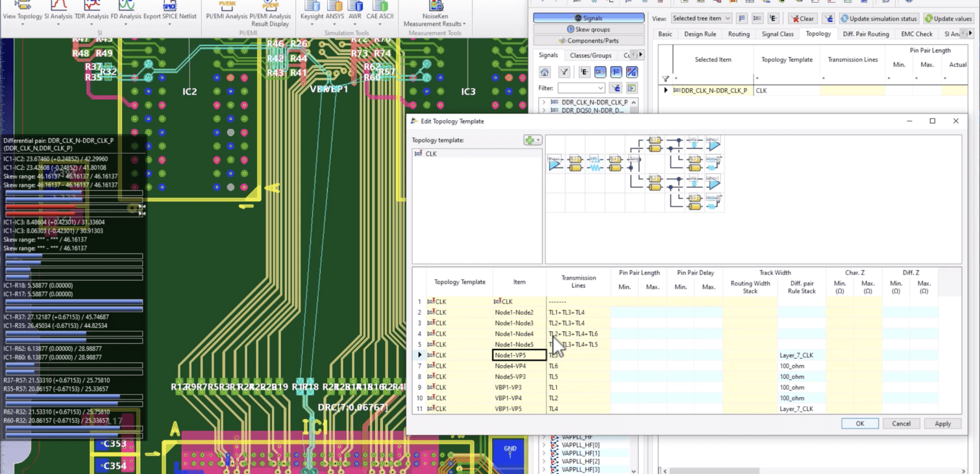Click the tree icon next to View dropdown
This screenshot has width=980, height=474.
click(742, 18)
